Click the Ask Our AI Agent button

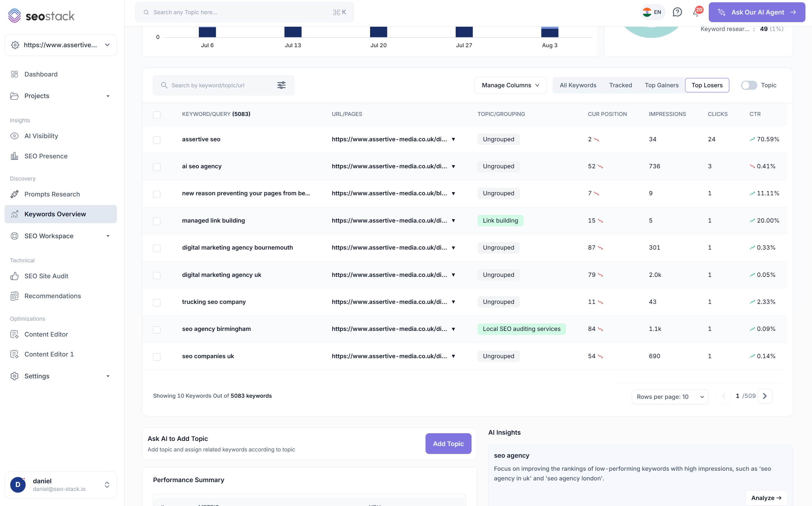[x=757, y=13]
